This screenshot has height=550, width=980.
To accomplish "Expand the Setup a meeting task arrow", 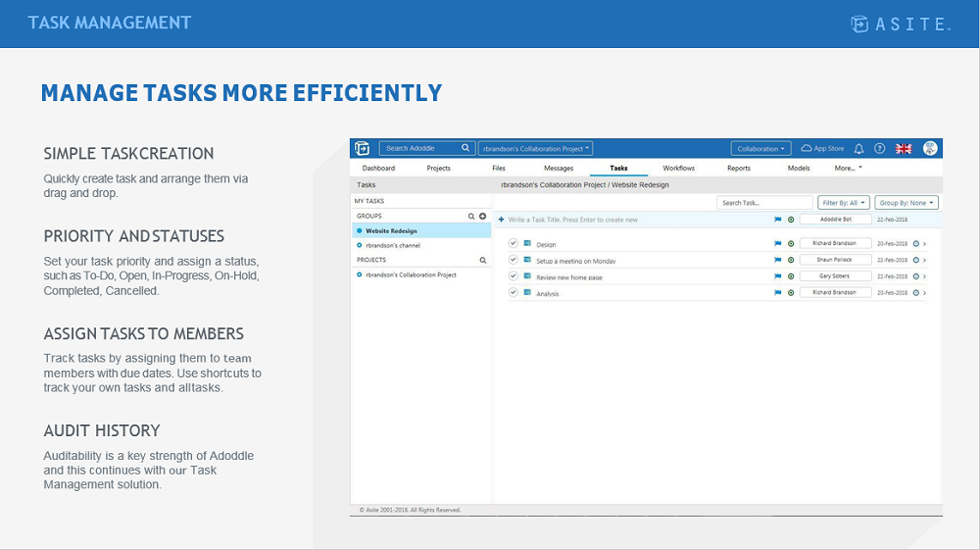I will (x=925, y=260).
